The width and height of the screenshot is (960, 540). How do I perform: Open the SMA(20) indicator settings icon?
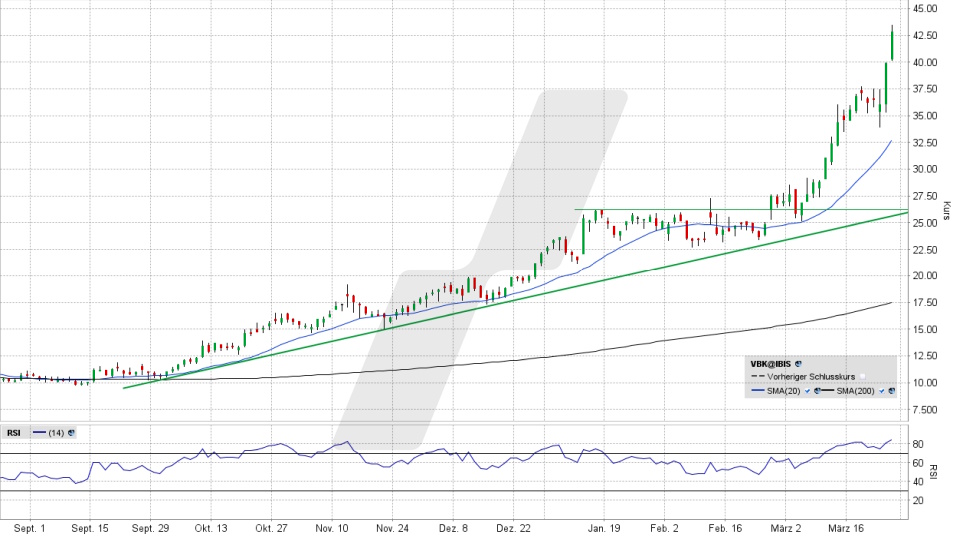[817, 391]
